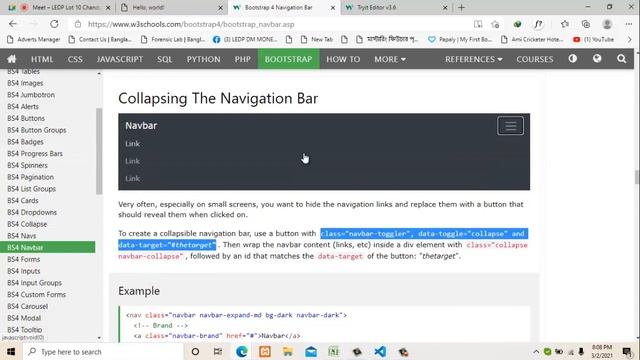Open the browser profile avatar
Screen dimensions: 640x360
pyautogui.click(x=607, y=24)
